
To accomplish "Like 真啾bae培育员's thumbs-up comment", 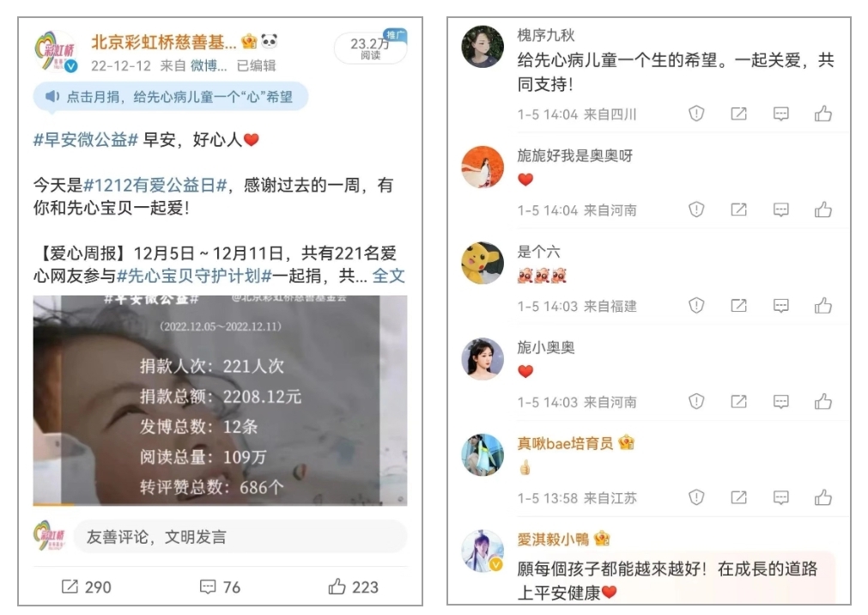I will click(x=823, y=497).
